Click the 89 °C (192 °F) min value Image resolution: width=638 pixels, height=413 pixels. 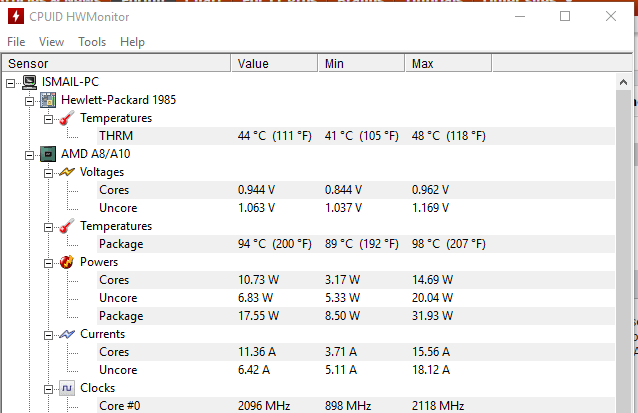(362, 244)
